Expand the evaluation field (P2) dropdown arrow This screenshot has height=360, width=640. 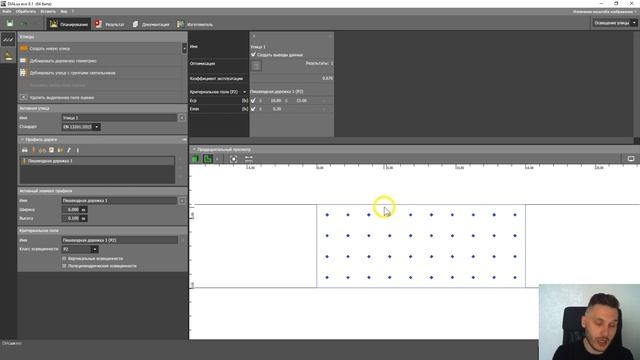pos(244,92)
